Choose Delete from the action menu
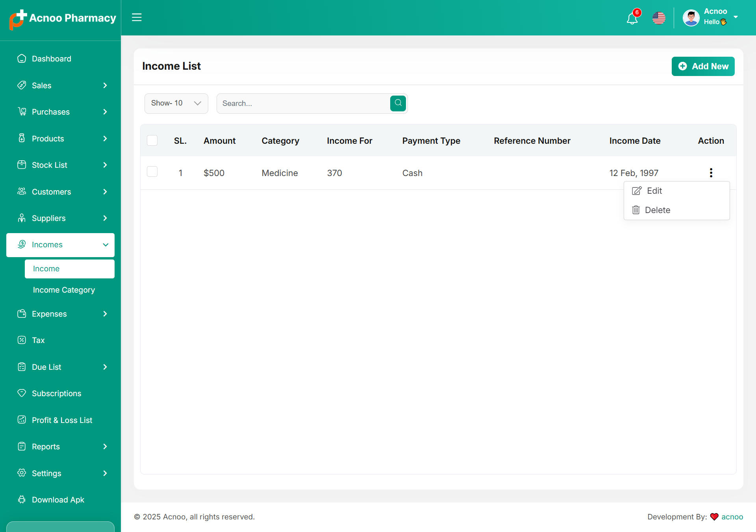756x532 pixels. tap(657, 210)
